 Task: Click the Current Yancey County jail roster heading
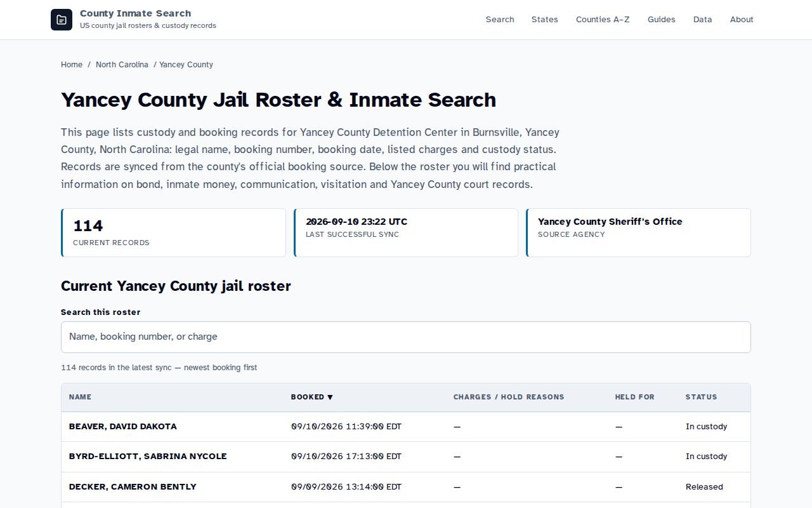pyautogui.click(x=176, y=286)
